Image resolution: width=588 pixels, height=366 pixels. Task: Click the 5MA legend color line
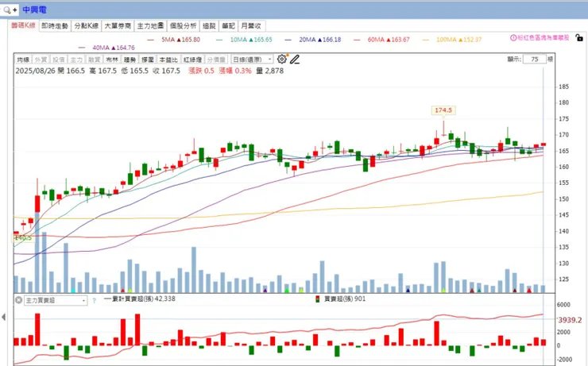(151, 40)
